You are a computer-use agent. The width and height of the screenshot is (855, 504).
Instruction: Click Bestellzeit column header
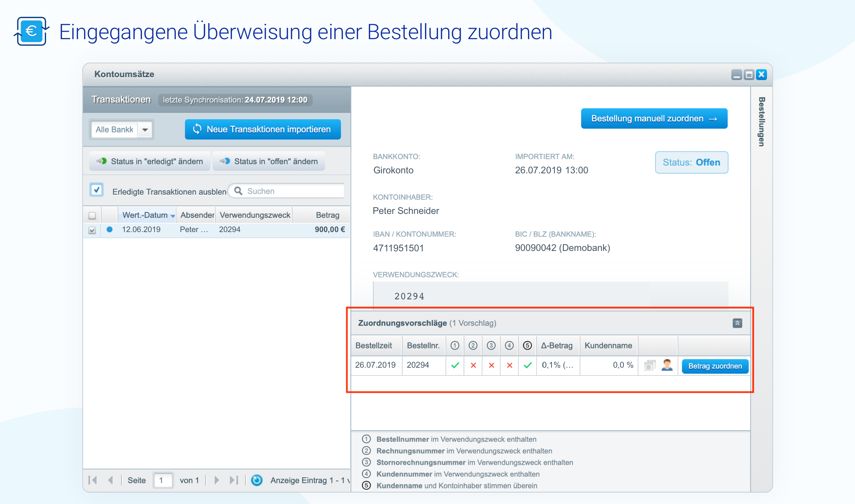click(376, 345)
